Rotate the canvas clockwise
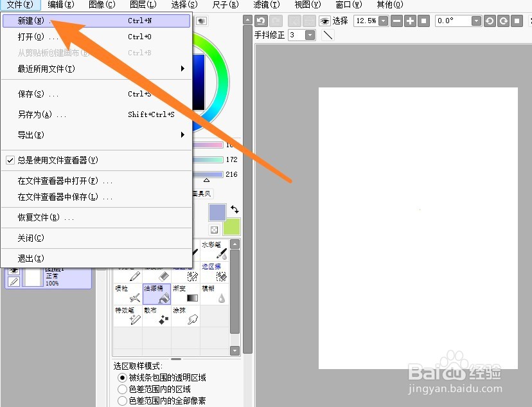Viewport: 532px width, 407px height. pos(504,21)
